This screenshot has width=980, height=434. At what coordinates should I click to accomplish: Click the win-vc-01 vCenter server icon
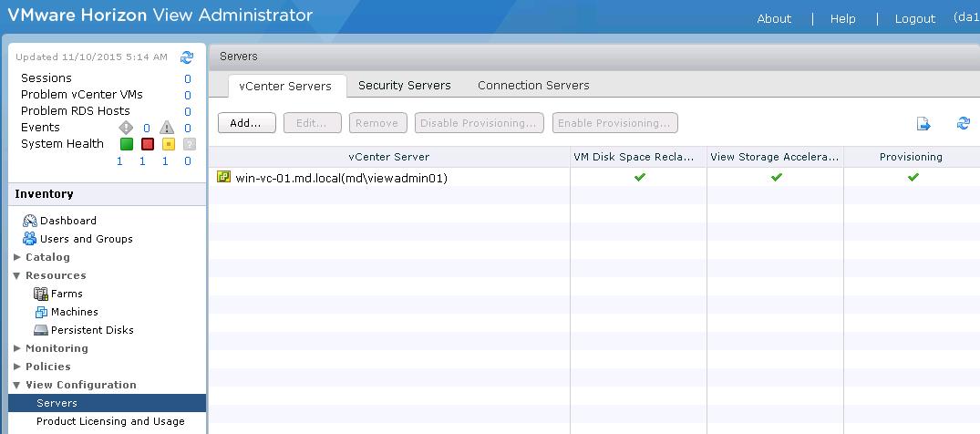point(224,178)
